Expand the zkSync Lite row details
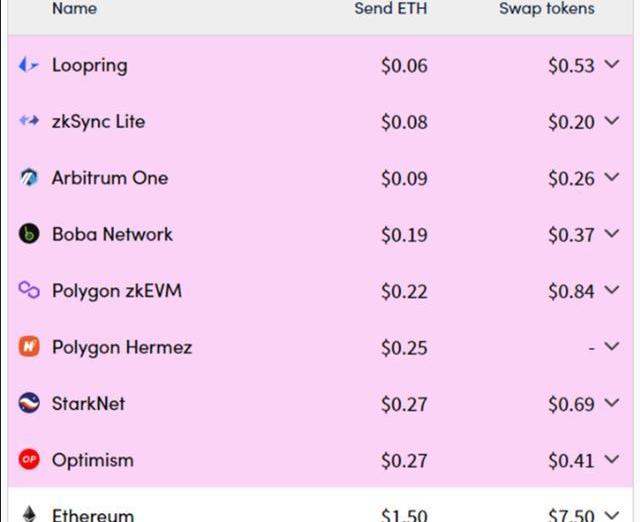Screen dimensions: 640x522 (x=612, y=121)
